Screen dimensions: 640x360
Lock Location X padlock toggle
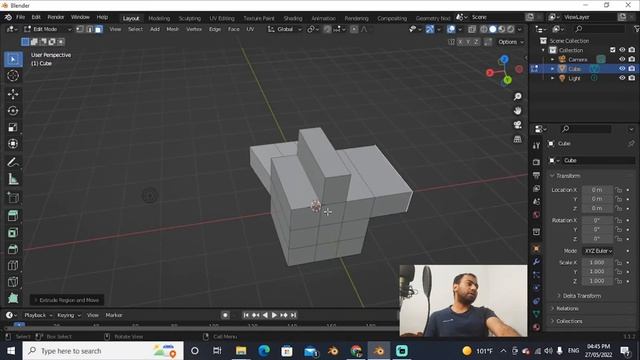[619, 190]
